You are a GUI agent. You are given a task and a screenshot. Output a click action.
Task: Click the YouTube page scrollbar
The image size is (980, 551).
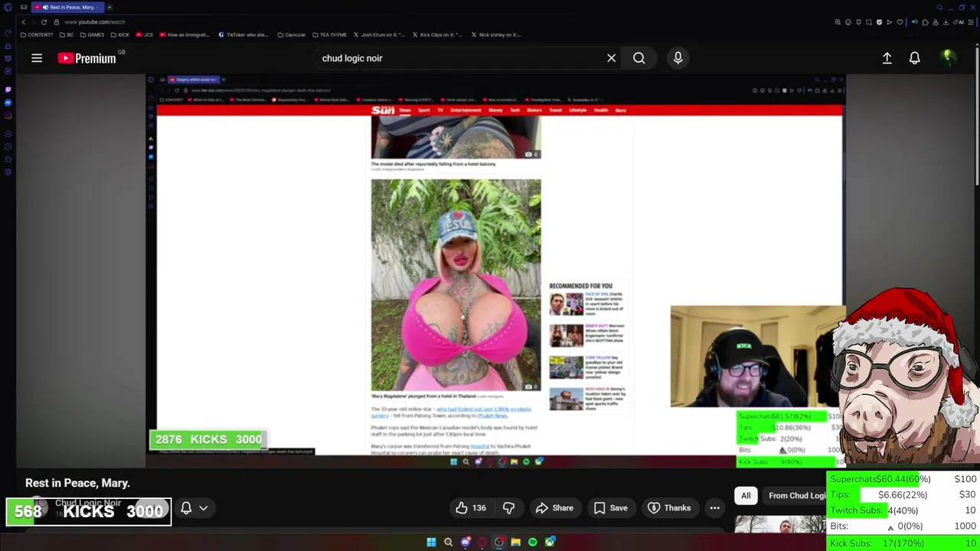pyautogui.click(x=977, y=115)
